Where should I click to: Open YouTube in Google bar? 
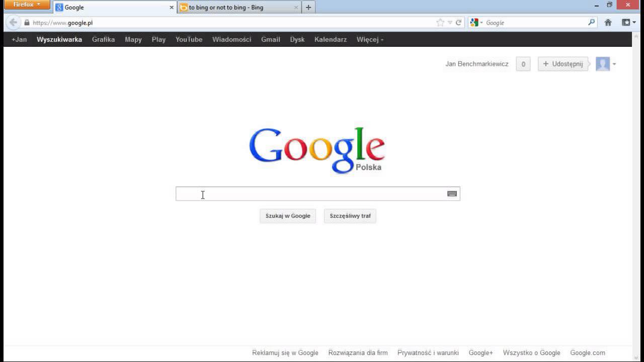tap(189, 39)
